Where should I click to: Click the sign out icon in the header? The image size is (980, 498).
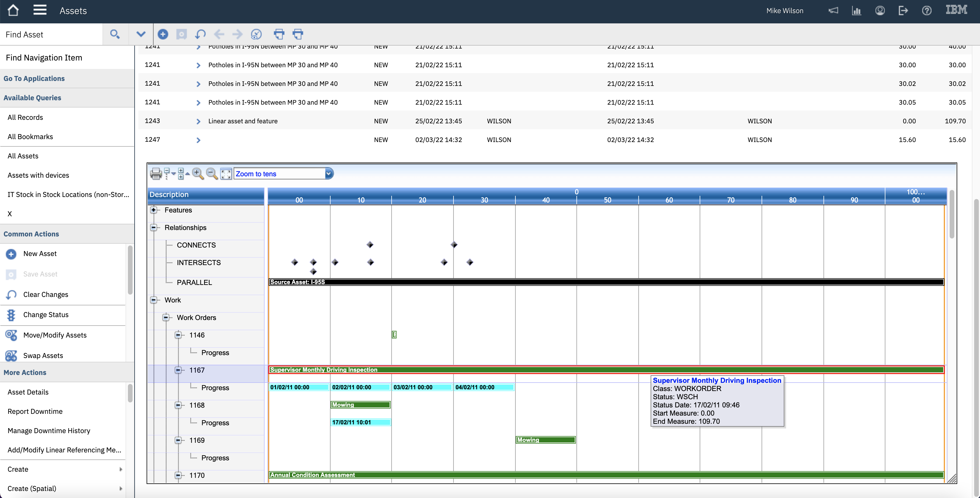point(903,10)
